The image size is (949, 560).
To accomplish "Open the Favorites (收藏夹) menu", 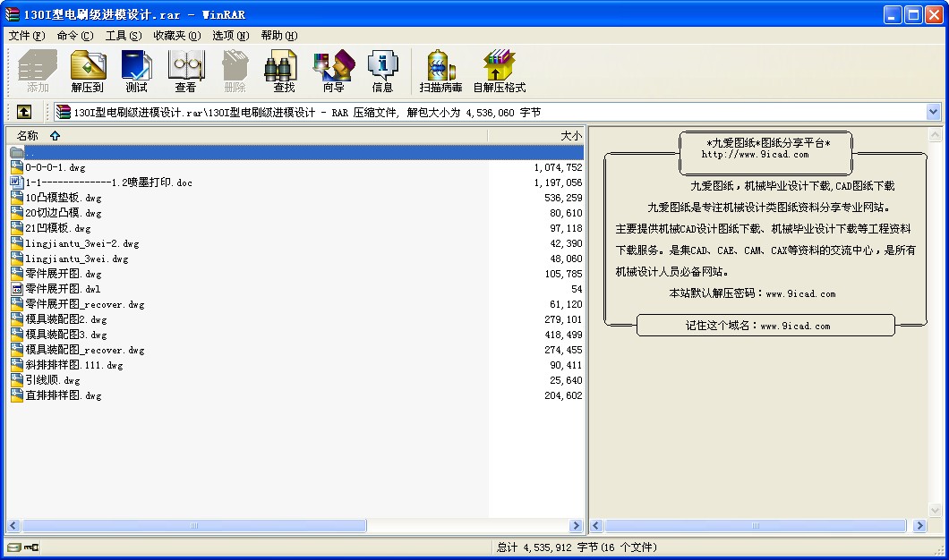I will [176, 36].
